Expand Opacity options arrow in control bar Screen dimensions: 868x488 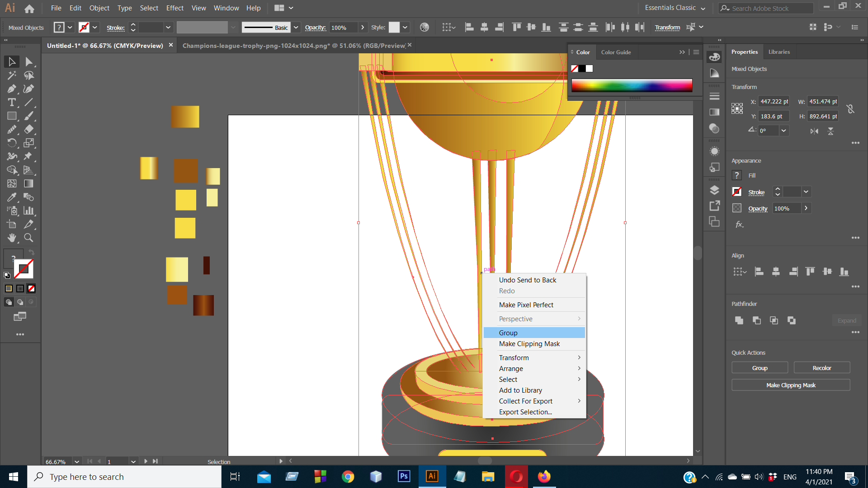[x=362, y=27]
